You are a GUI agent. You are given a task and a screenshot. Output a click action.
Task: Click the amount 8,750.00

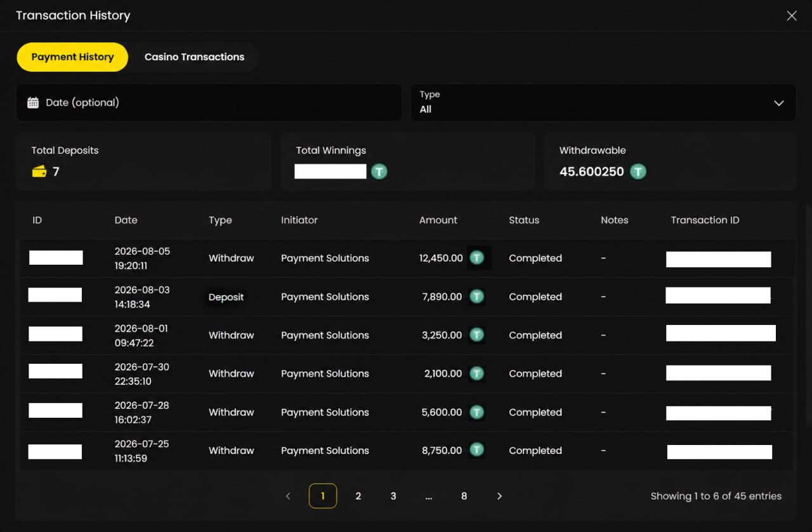click(442, 450)
